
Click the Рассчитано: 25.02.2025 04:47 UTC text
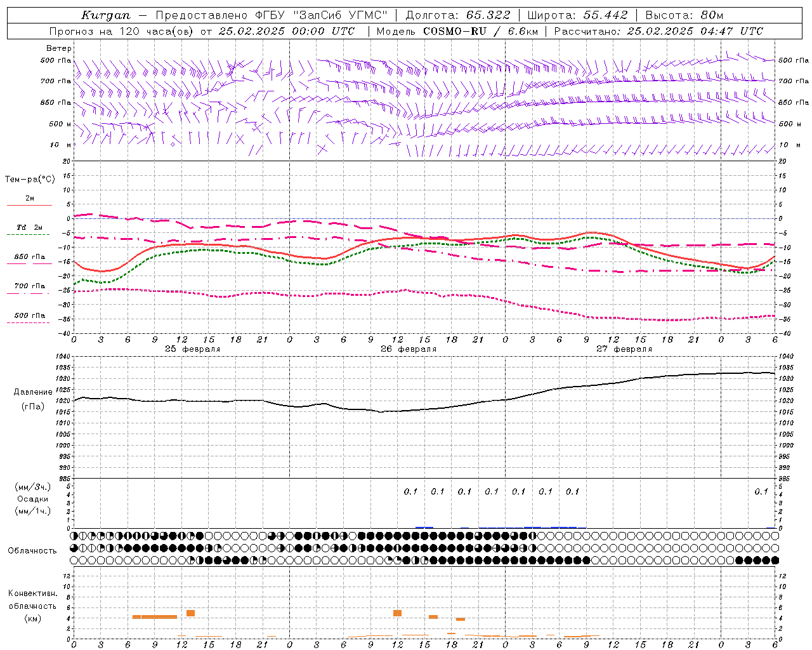click(658, 31)
